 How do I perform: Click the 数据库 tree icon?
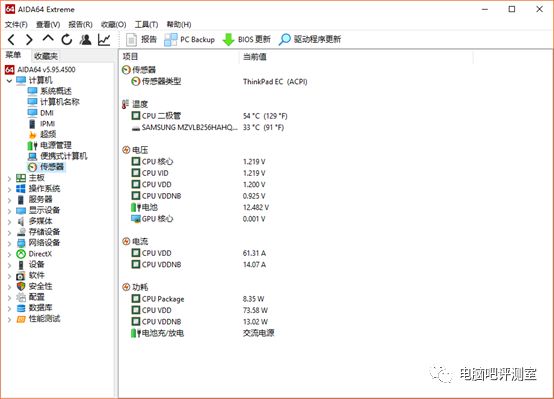(21, 308)
